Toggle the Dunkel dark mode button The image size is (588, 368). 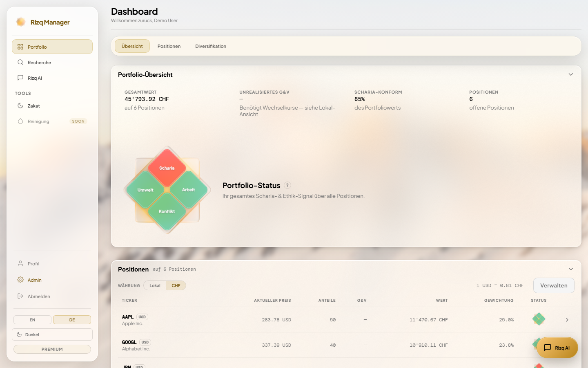click(x=52, y=334)
